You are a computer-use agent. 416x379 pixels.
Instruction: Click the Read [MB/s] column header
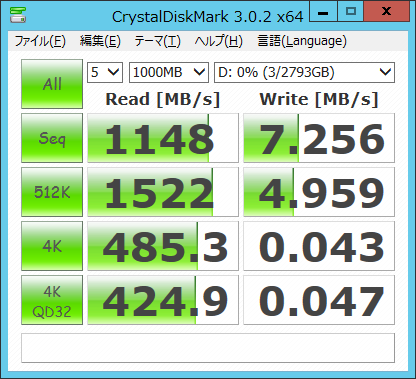163,99
